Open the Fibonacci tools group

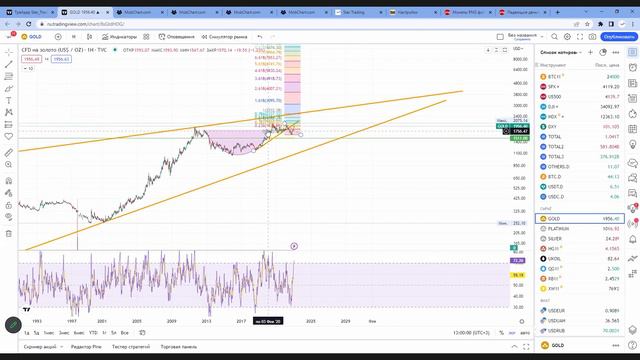pos(9,76)
